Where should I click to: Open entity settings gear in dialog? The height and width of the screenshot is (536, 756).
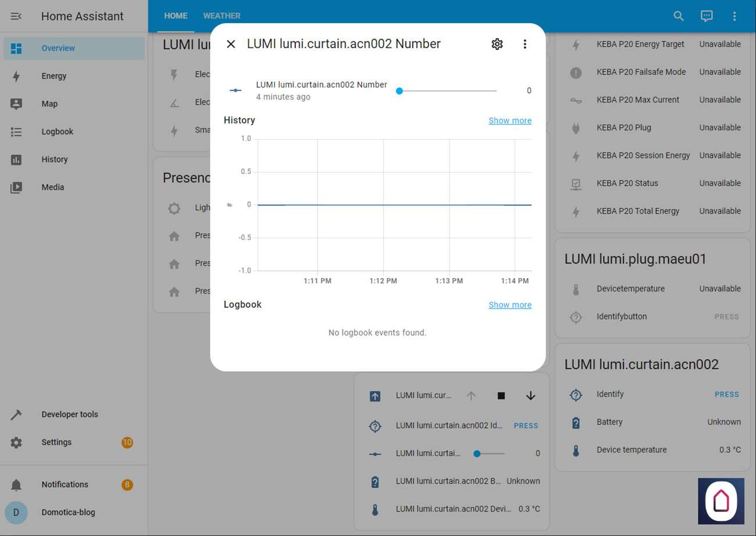point(497,44)
